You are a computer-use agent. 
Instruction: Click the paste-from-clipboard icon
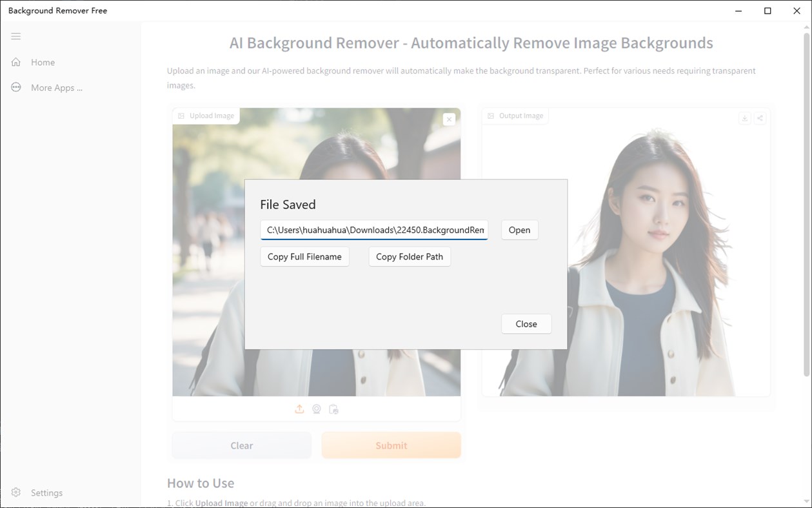coord(333,409)
